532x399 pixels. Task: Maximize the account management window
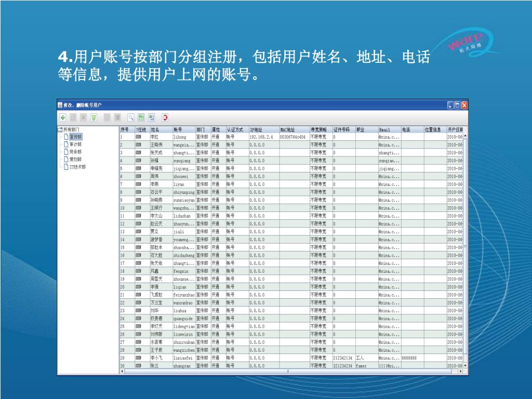(457, 105)
